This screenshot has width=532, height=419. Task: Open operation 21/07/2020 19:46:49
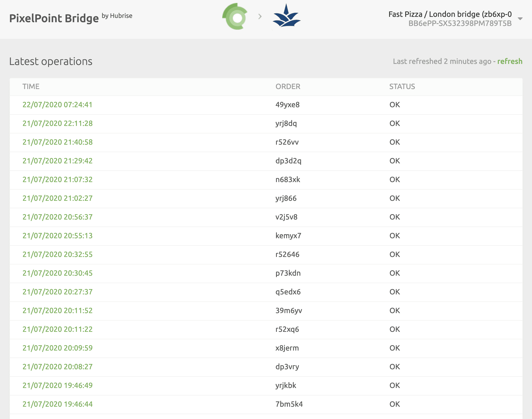[58, 385]
